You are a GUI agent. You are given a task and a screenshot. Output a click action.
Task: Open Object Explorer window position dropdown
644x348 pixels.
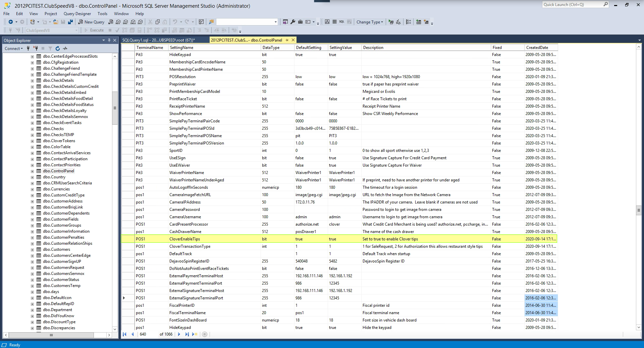[104, 40]
